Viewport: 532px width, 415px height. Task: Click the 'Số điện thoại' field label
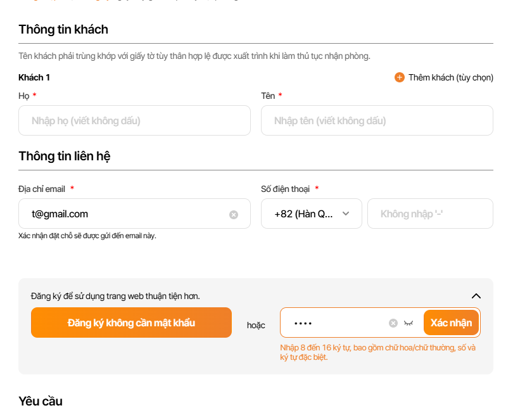pyautogui.click(x=285, y=189)
